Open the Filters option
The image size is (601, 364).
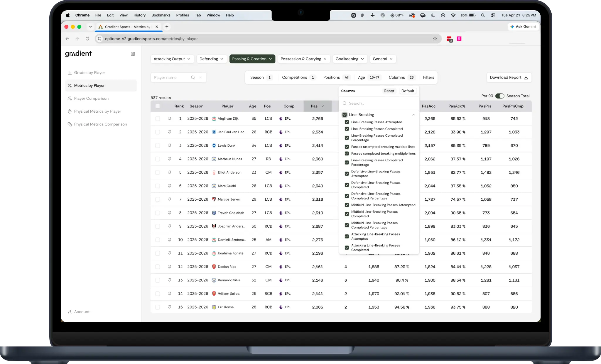click(x=428, y=77)
